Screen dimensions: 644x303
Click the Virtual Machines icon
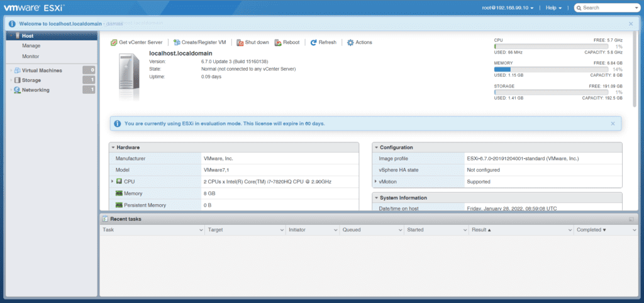(17, 71)
